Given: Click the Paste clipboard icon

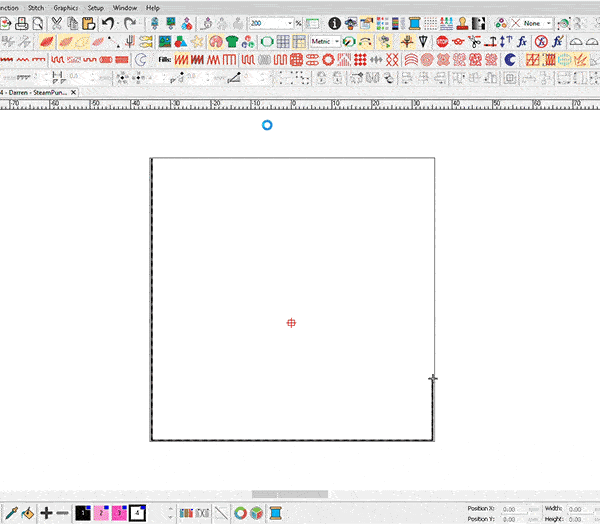Looking at the screenshot, I should point(89,24).
